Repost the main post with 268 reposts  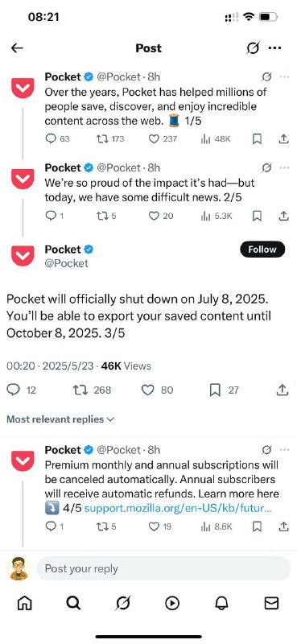[x=80, y=390]
